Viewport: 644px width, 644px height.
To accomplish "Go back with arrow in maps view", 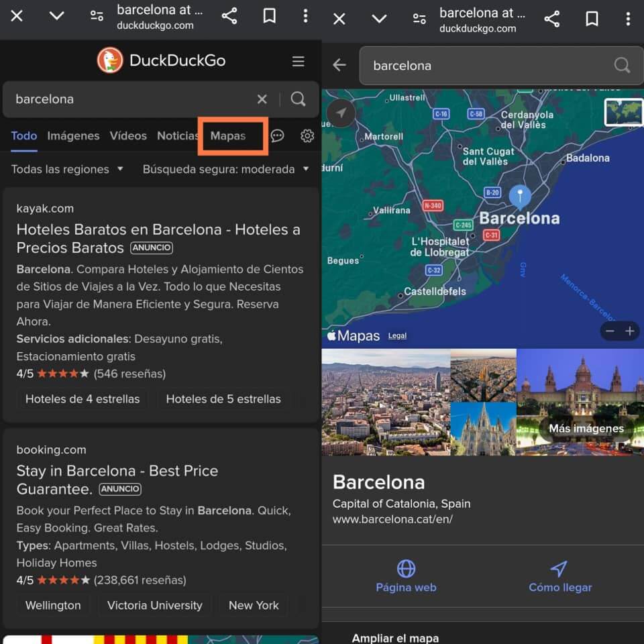I will (x=339, y=65).
